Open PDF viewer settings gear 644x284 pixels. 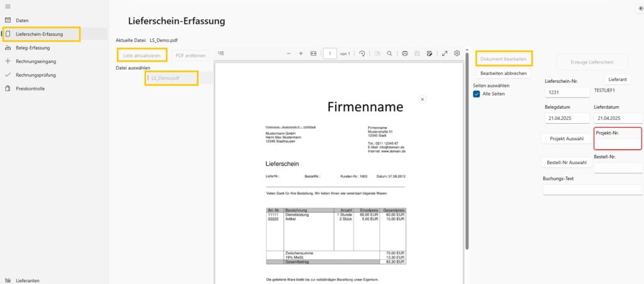pyautogui.click(x=457, y=53)
